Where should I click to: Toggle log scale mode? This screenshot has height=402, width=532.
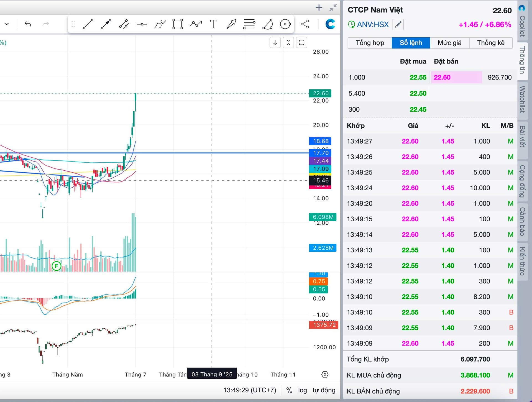[x=302, y=390]
